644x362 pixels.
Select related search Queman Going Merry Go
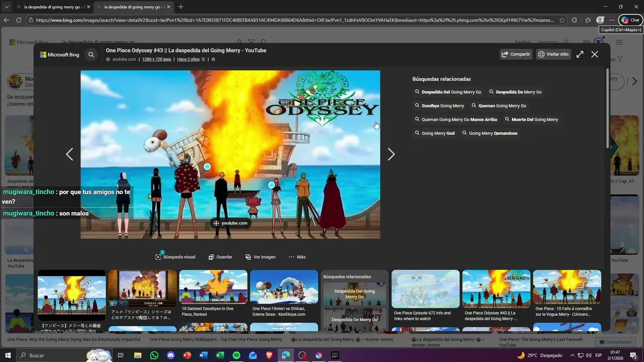coord(499,106)
